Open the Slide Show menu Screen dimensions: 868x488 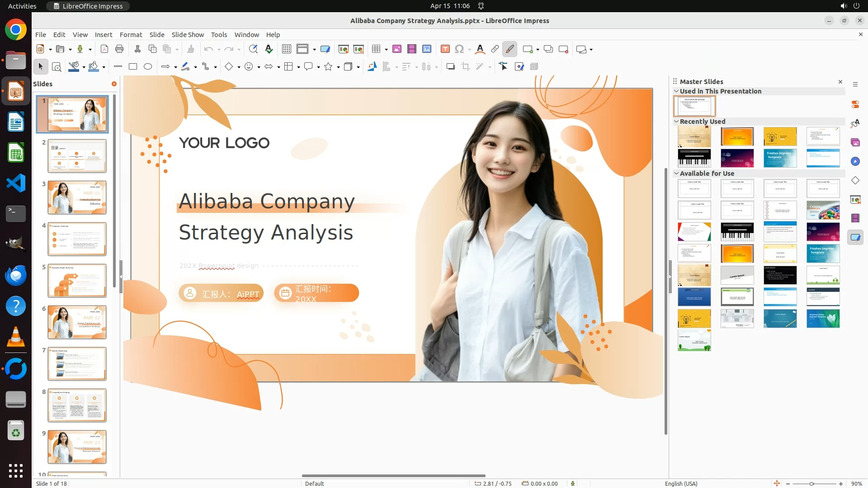(x=187, y=35)
